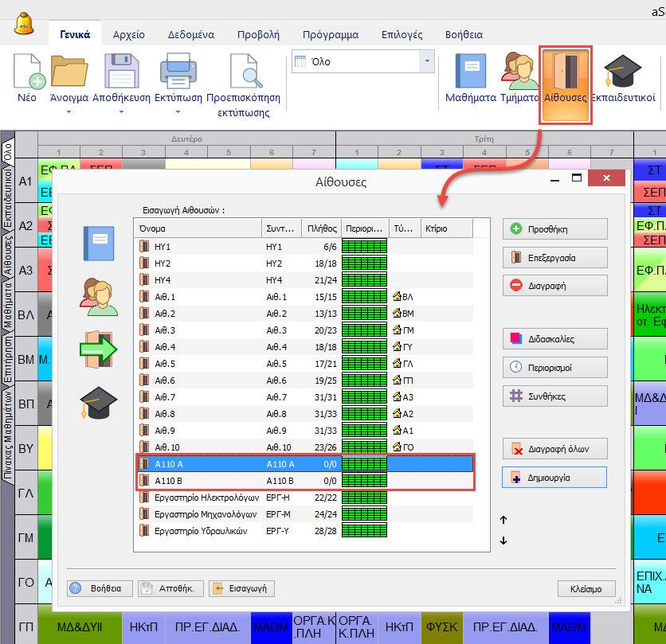Click green restrictions bar for HY1 row

364,247
